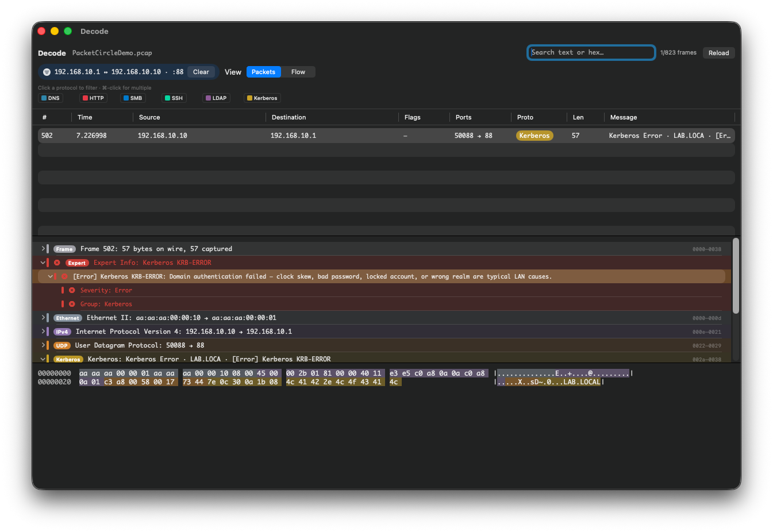Screen dimensions: 773x532
Task: Collapse the [Error] Kerberos KRB-ERROR row
Action: click(51, 276)
